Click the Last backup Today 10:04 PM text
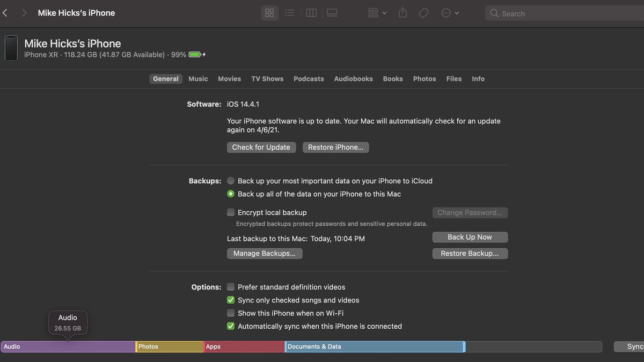The width and height of the screenshot is (644, 362). pos(296,239)
